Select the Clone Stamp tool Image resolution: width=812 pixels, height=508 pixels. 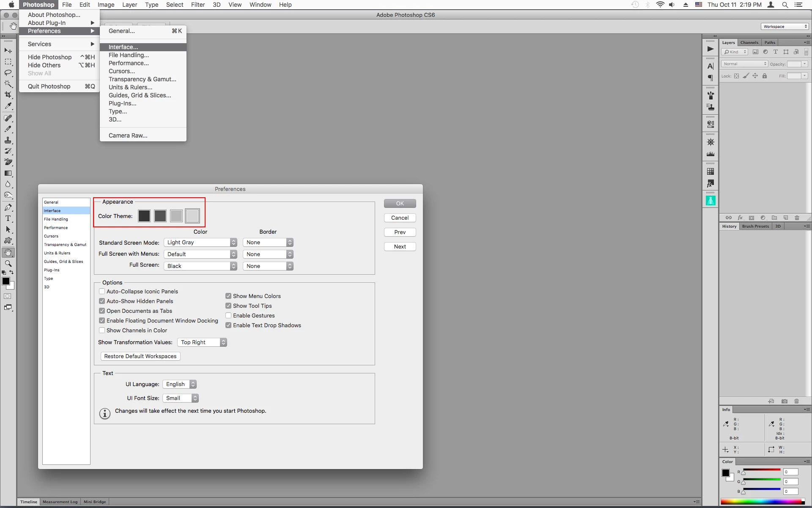click(8, 140)
